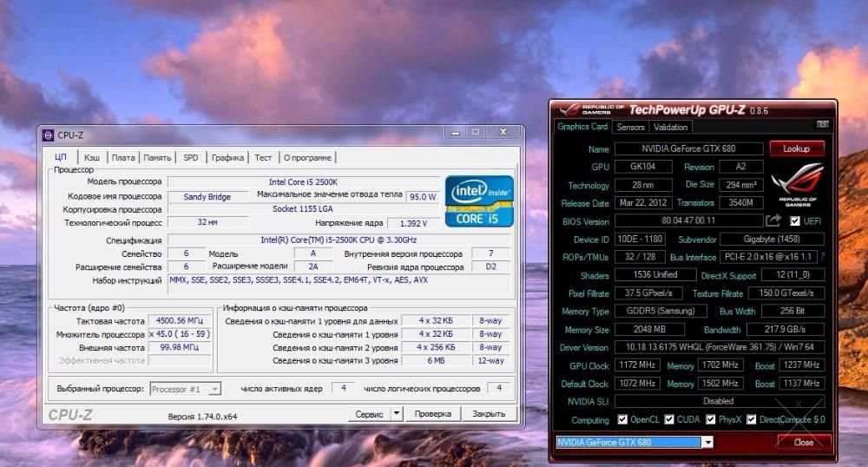
Task: Open the О программе tab
Action: pos(307,158)
